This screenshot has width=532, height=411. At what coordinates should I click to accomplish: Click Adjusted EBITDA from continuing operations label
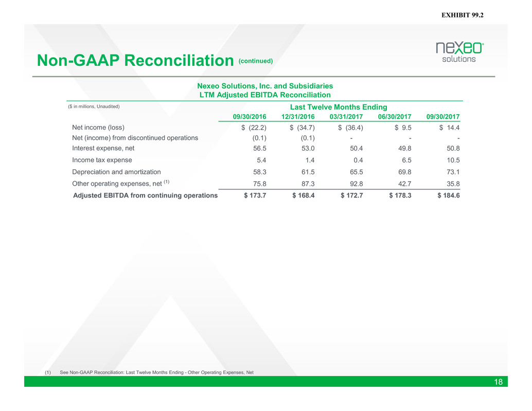point(145,195)
